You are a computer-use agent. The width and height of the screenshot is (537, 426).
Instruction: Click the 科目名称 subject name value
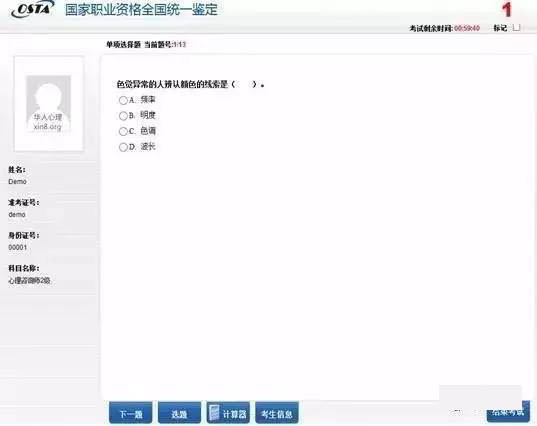(x=29, y=280)
